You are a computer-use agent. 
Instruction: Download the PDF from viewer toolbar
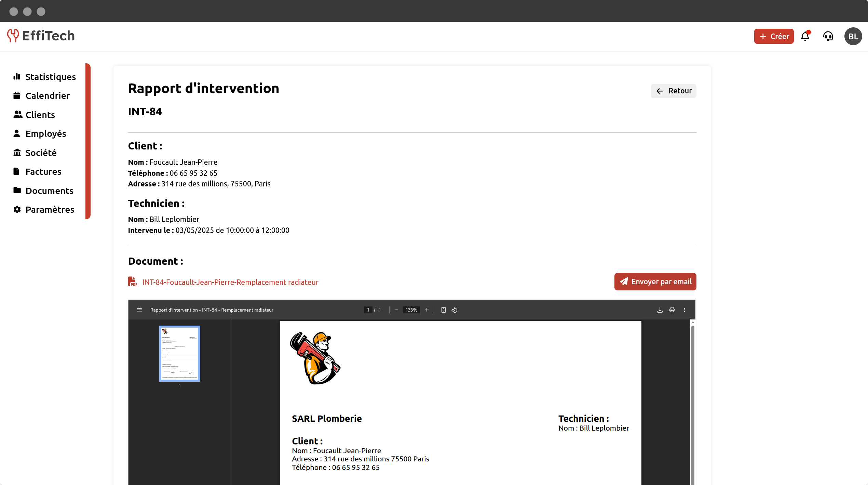point(660,310)
